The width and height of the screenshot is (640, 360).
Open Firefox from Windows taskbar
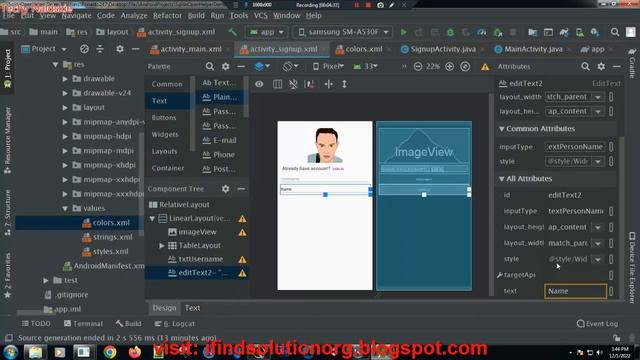click(x=134, y=352)
